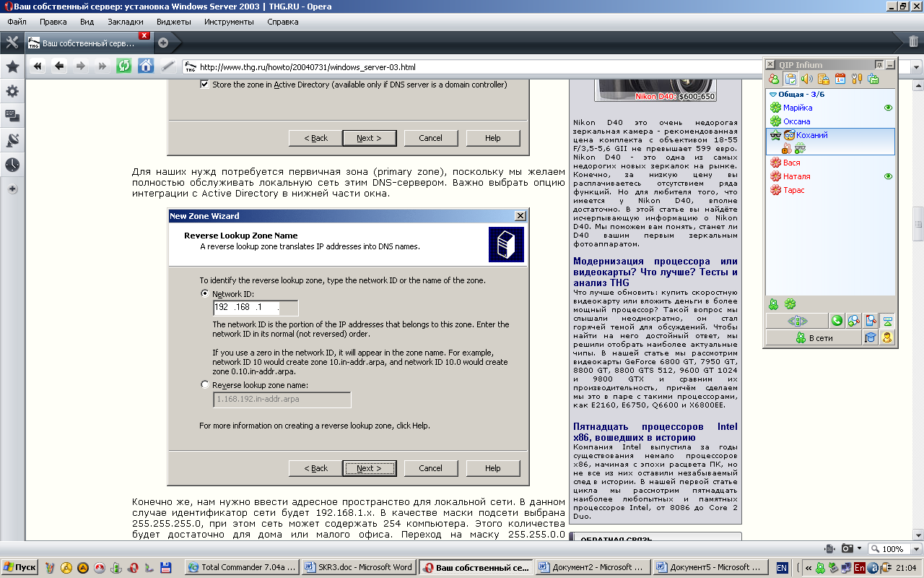Open the page zoom 100% dropdown
Viewport: 924px width, 578px height.
click(894, 549)
